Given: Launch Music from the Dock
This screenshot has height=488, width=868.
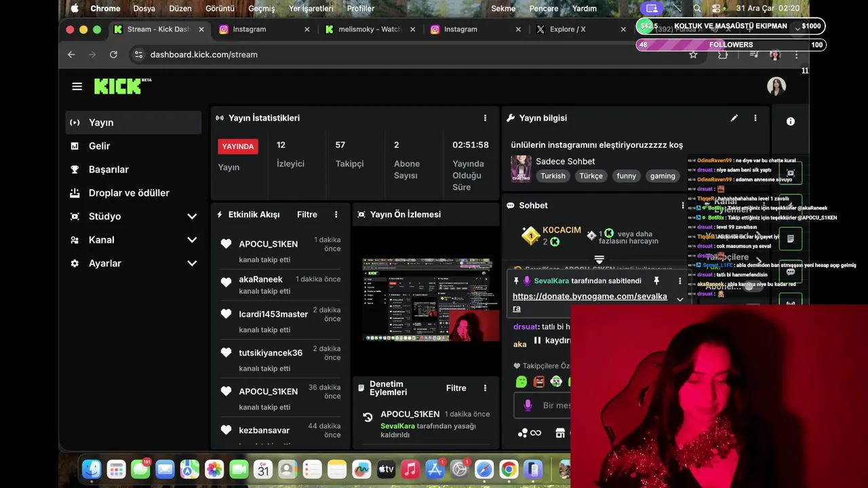Looking at the screenshot, I should click(x=410, y=469).
